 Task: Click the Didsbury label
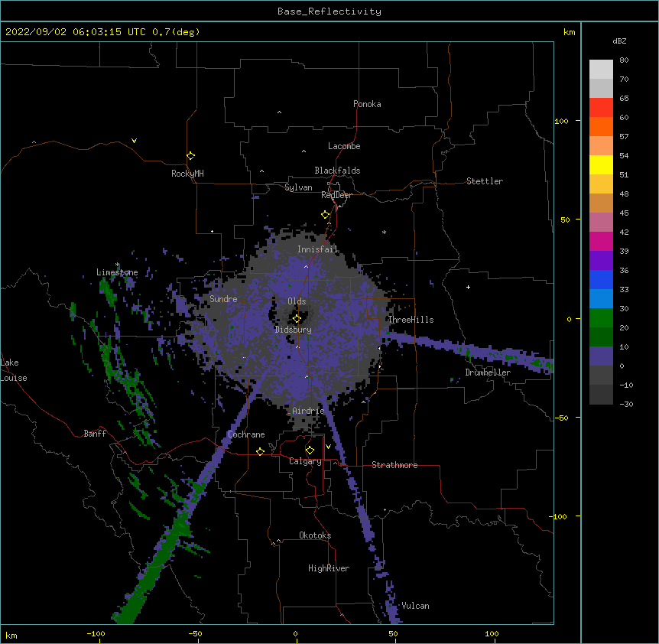294,330
